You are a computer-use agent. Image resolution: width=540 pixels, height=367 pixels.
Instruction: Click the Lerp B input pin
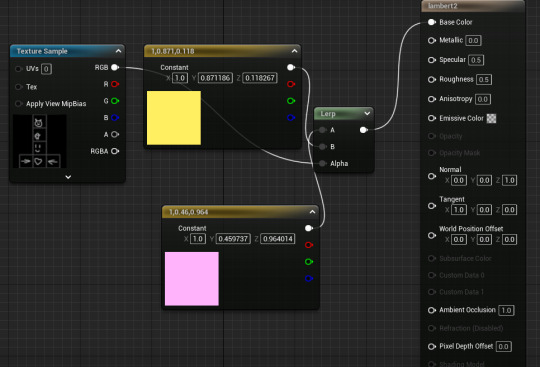[x=322, y=147]
